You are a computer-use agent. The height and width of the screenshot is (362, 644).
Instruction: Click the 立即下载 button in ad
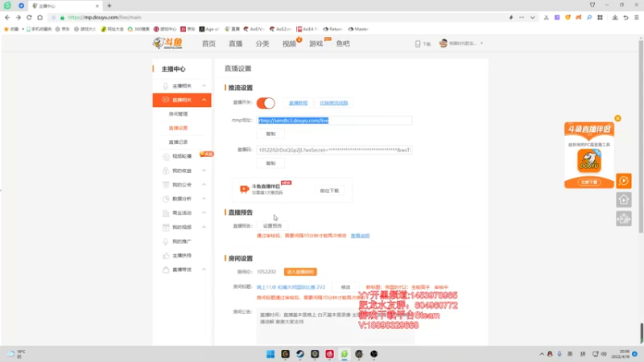(x=589, y=183)
